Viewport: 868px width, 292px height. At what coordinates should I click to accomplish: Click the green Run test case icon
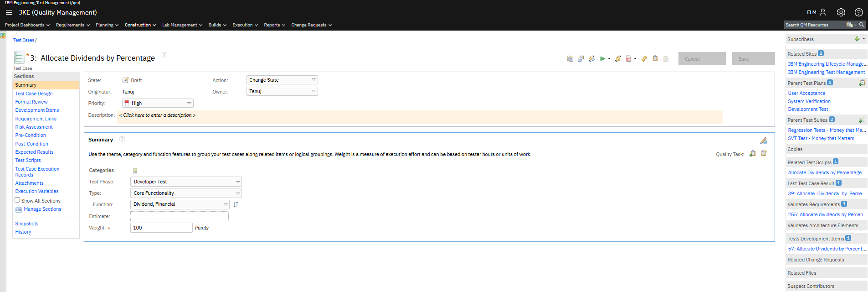click(x=602, y=59)
